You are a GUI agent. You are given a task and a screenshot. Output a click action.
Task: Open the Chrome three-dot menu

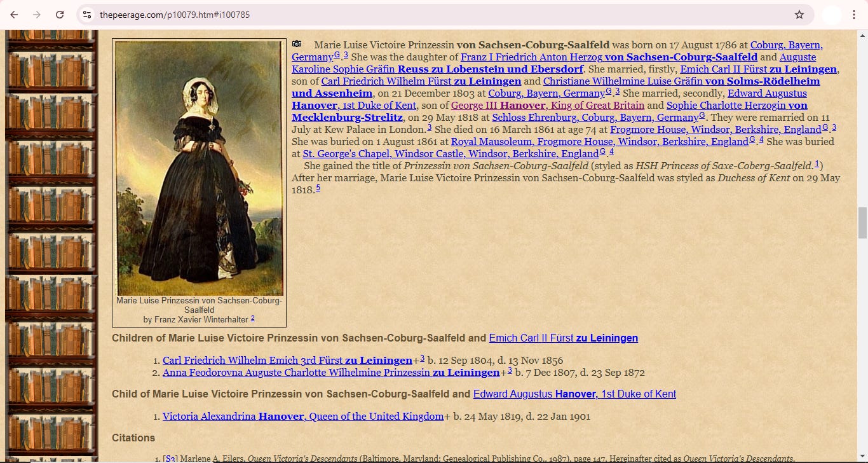pyautogui.click(x=855, y=15)
